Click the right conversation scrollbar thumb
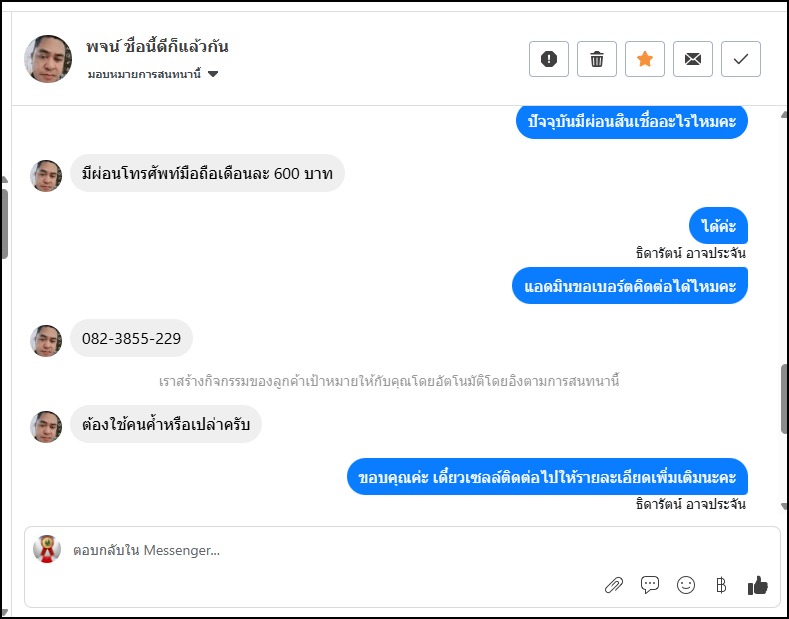Screen dimensions: 789x619 point(784,398)
